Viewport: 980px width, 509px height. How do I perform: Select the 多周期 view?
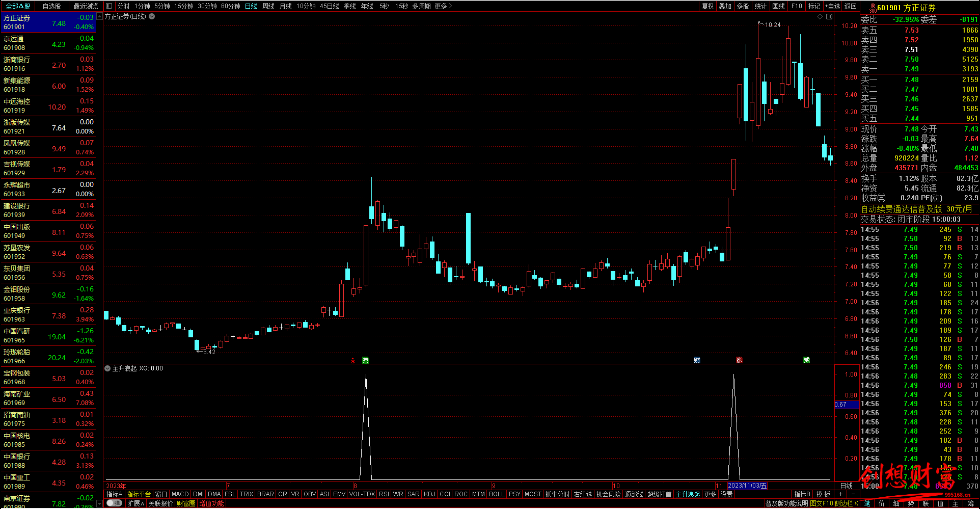click(x=421, y=6)
